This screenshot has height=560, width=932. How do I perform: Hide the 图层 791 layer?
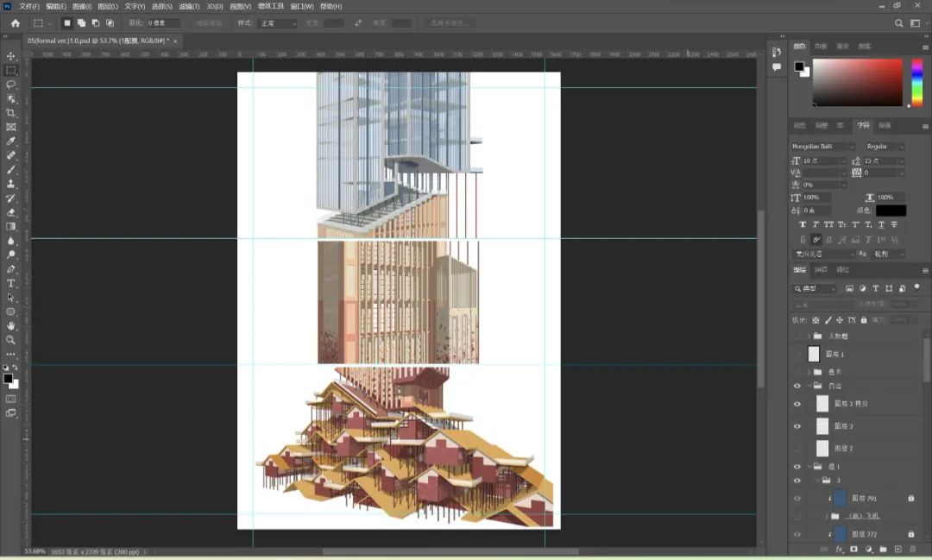click(x=797, y=499)
